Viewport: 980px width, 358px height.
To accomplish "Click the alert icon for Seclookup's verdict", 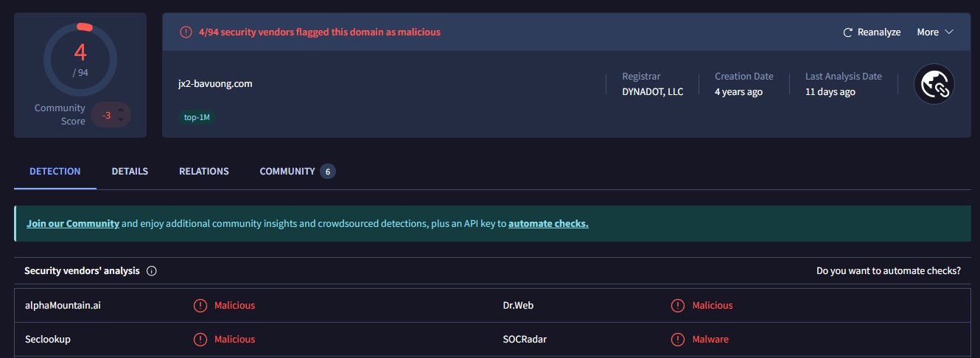I will [200, 340].
